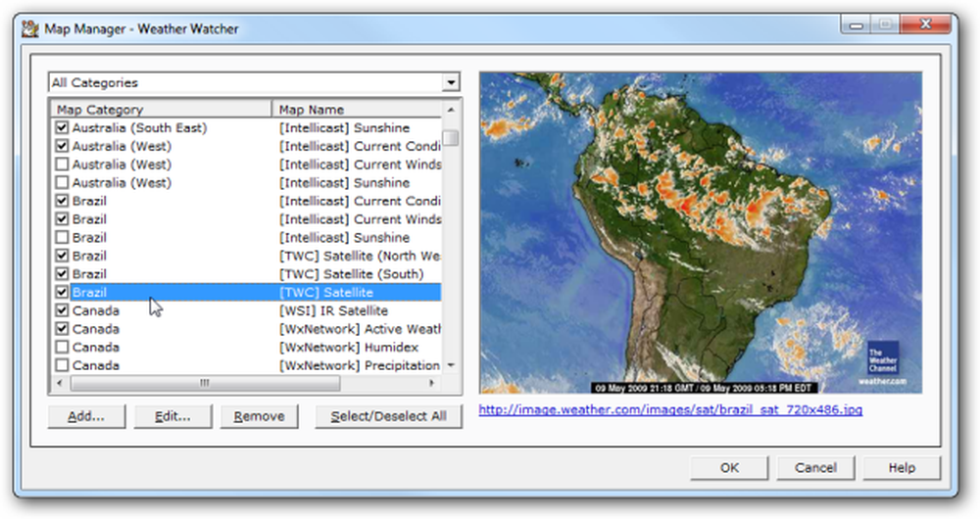Click vertical scrollbar thumb in map list
980x519 pixels.
click(x=451, y=137)
